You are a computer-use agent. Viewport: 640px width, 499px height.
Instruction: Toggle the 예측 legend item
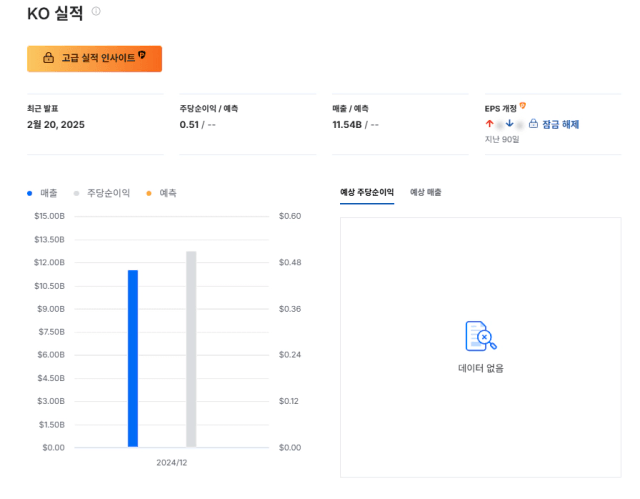[x=161, y=193]
